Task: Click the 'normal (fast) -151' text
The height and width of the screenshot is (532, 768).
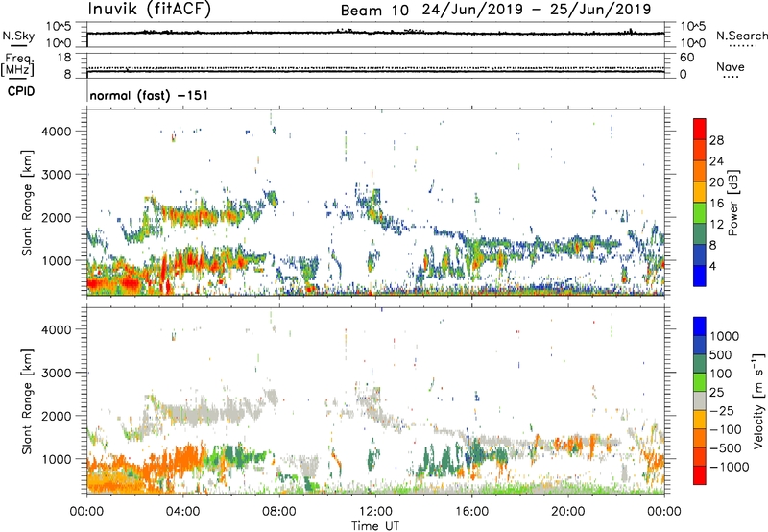Action: point(149,95)
